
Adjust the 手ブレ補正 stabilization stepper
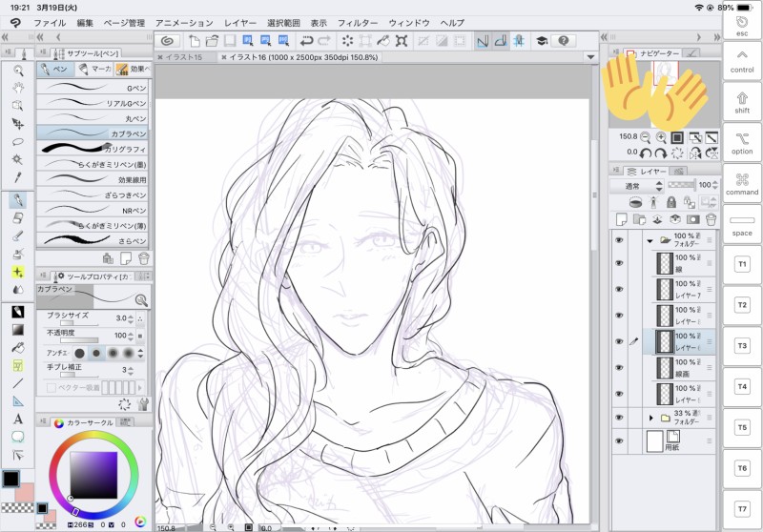(x=131, y=371)
